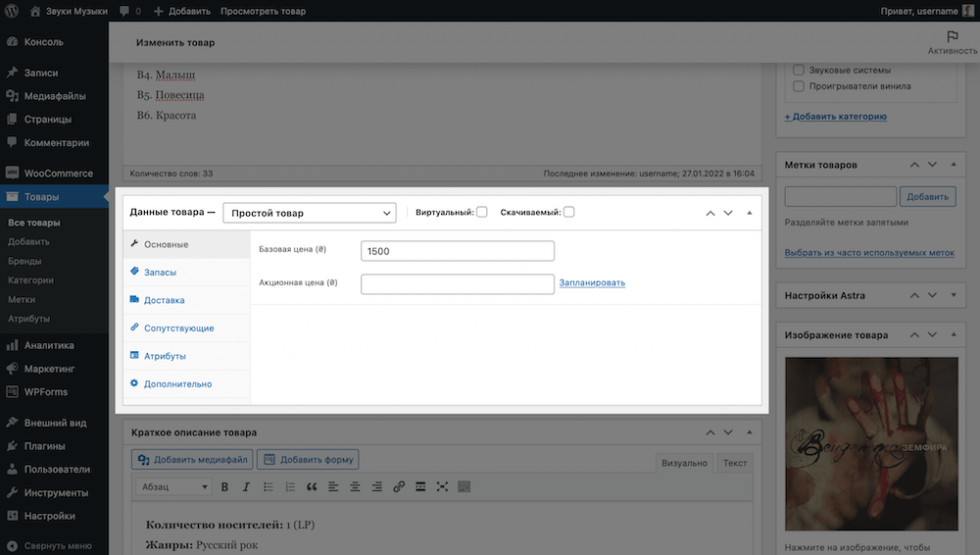Toggle italic formatting in short description editor
This screenshot has width=980, height=555.
246,486
